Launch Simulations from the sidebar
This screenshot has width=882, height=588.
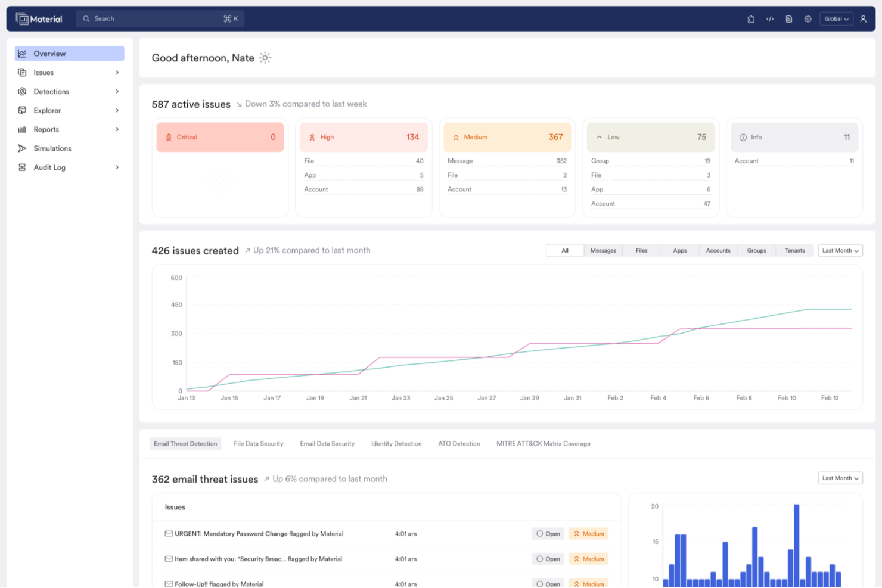click(52, 148)
